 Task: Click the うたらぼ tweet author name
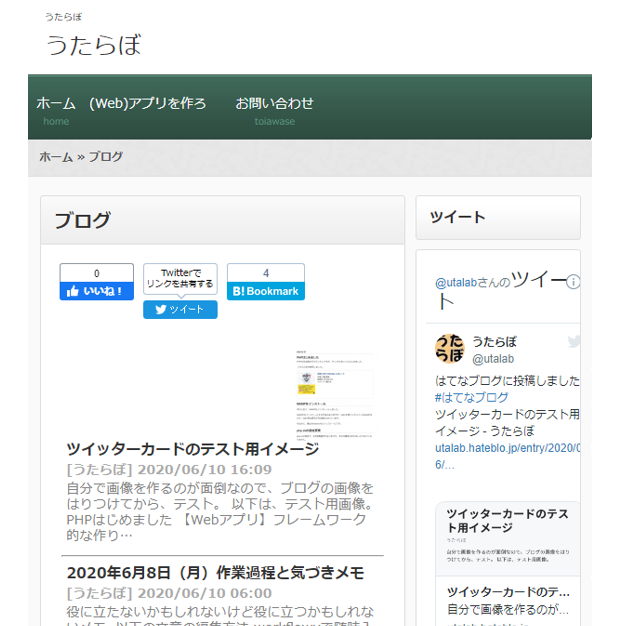[x=494, y=342]
